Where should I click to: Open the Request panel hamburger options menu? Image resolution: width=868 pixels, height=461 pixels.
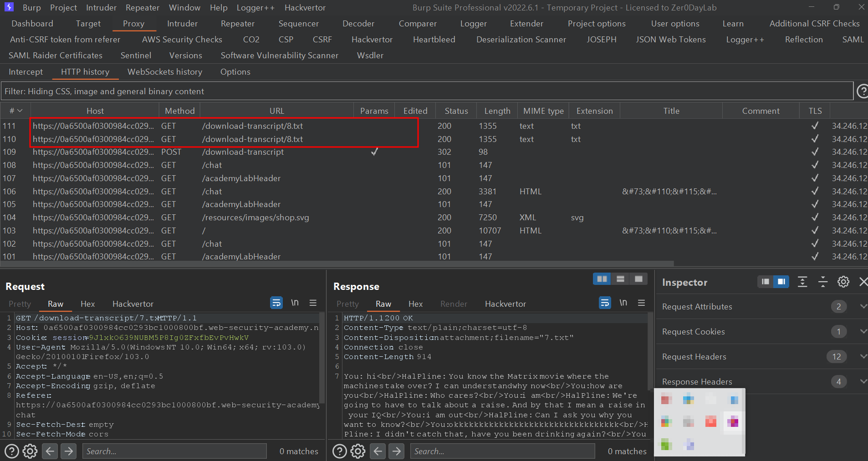[313, 303]
